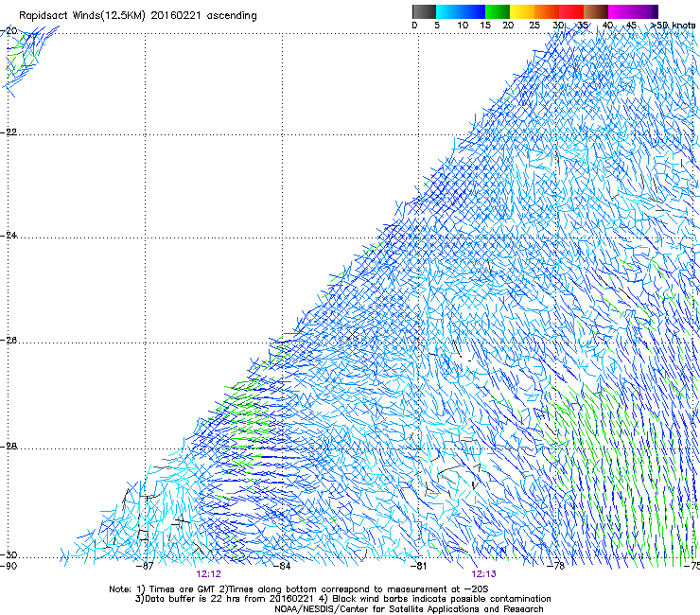Click the brown 35-40 knots legend segment
Screen dimensions: 700x615
[x=596, y=11]
